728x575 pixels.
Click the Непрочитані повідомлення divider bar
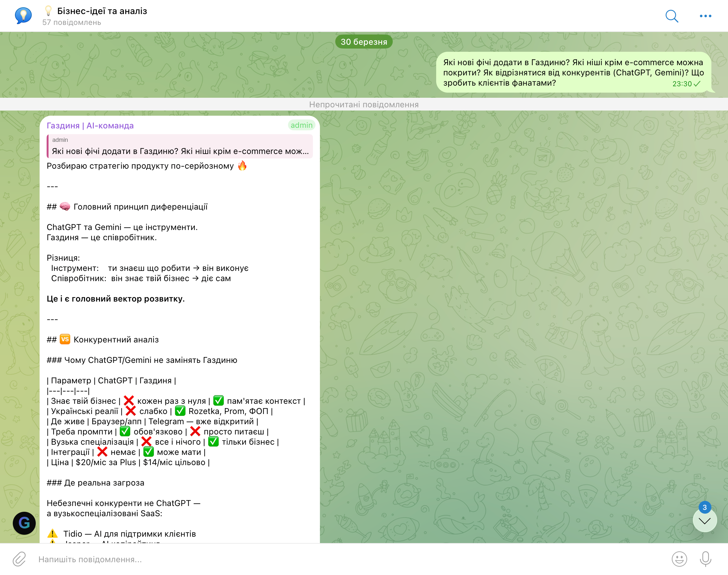(x=364, y=104)
